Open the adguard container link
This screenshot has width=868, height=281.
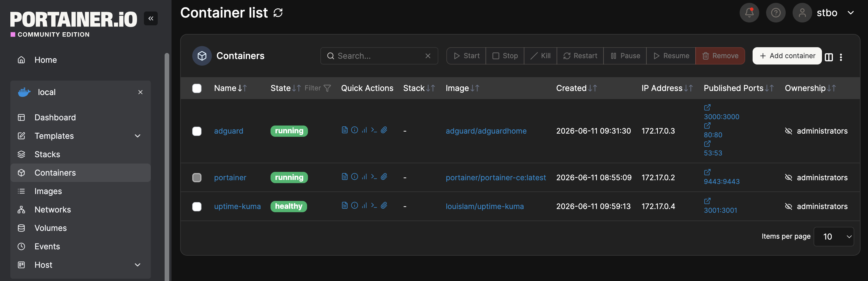(229, 131)
